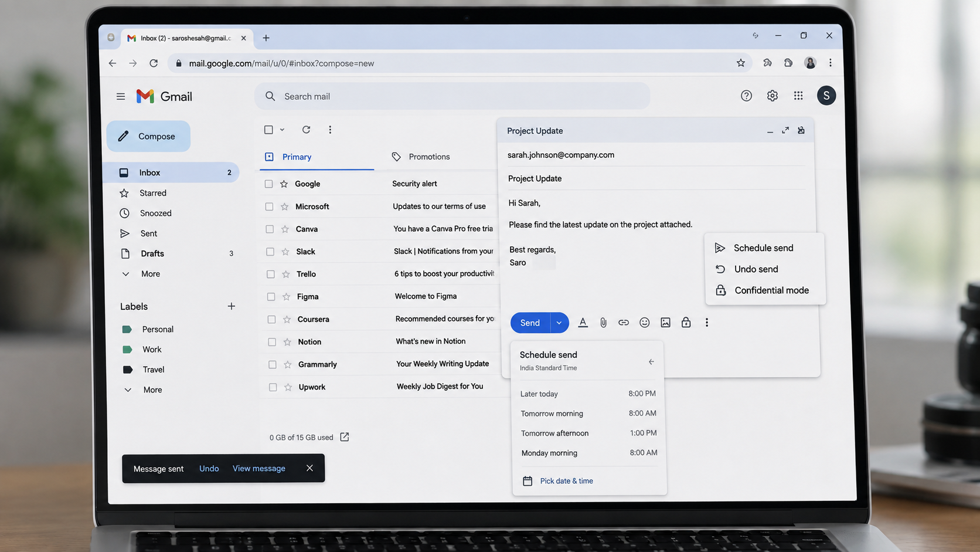Click the Compose button
This screenshot has height=552, width=980.
click(x=148, y=136)
